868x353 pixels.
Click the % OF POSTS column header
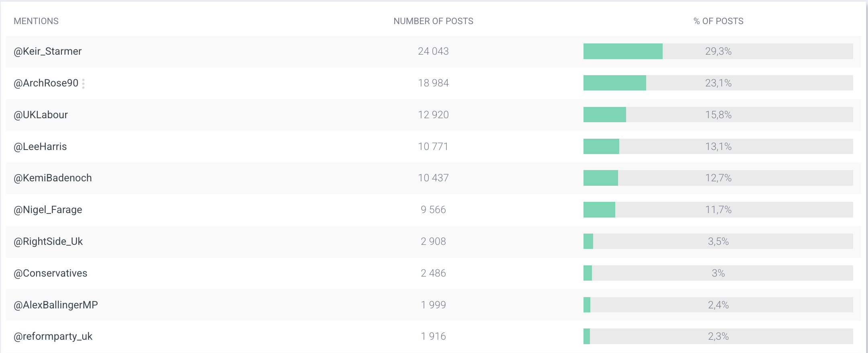tap(718, 21)
